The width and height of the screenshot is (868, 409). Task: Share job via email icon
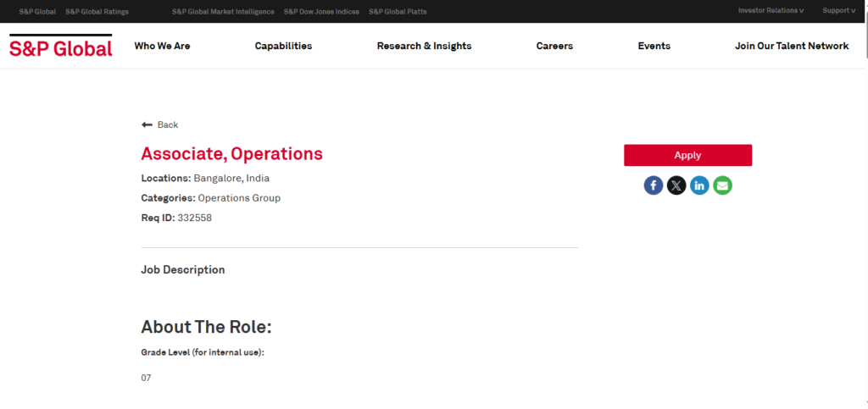[722, 185]
